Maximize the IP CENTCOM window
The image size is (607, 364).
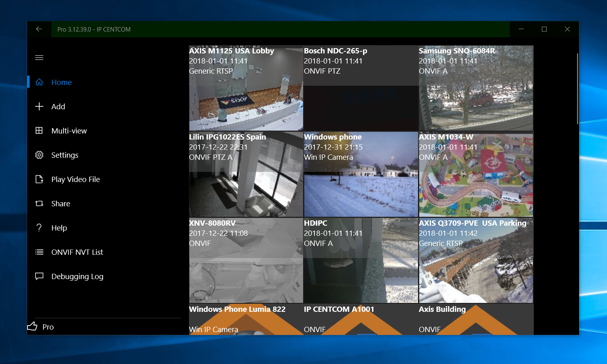pos(544,29)
